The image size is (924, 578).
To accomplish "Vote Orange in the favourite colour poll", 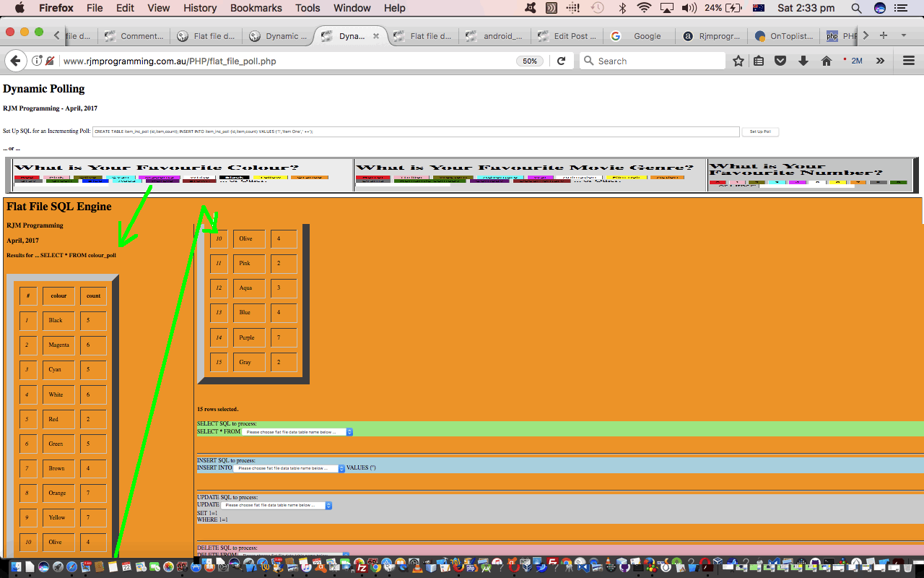I will tap(309, 177).
